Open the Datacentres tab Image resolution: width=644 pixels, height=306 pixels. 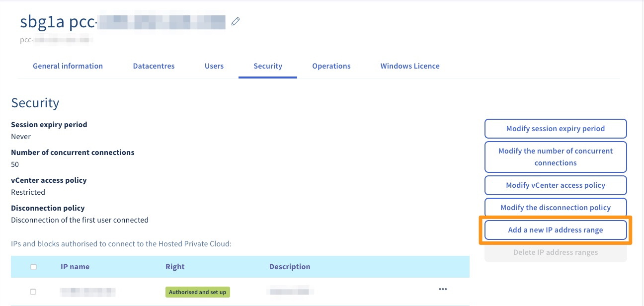(154, 66)
